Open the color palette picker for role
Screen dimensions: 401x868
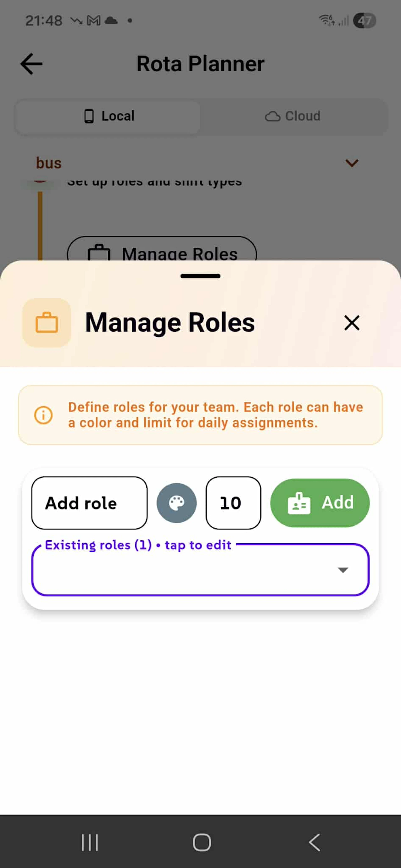point(176,503)
